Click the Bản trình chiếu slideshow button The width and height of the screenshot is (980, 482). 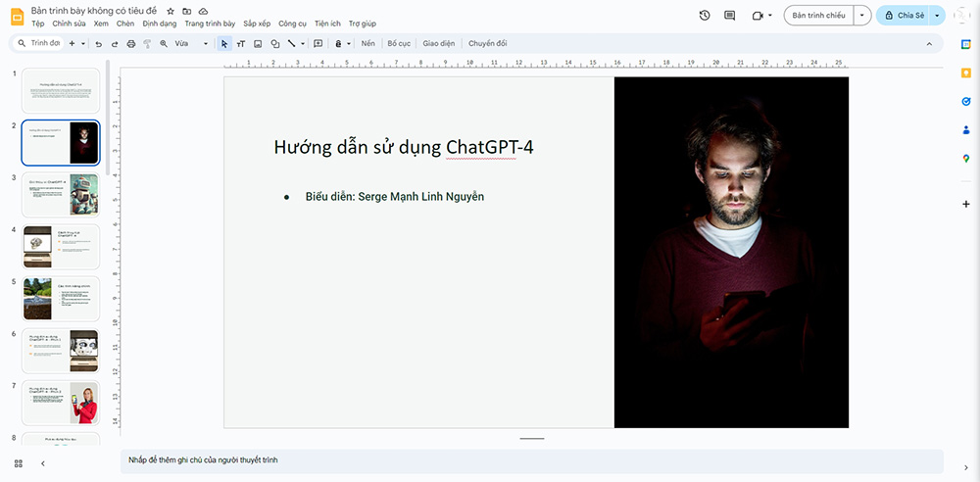(818, 15)
